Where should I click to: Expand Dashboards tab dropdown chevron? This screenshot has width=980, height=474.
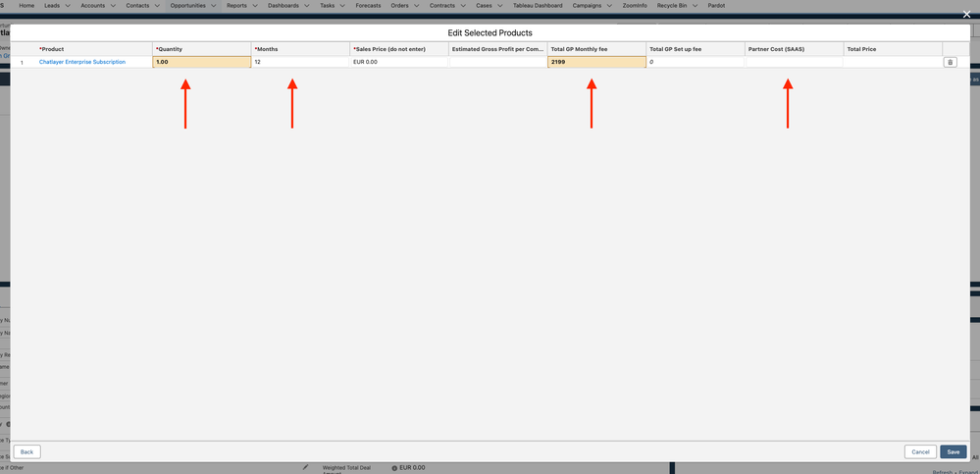point(306,6)
